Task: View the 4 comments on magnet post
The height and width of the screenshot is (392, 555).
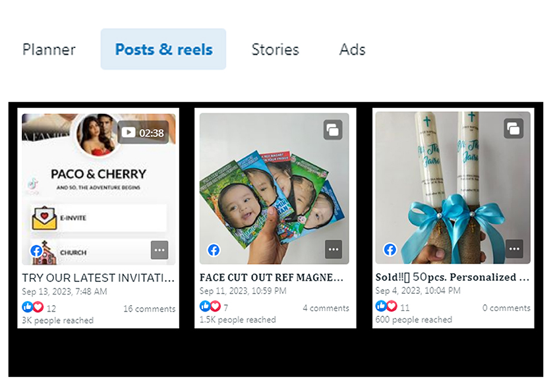Action: 326,308
